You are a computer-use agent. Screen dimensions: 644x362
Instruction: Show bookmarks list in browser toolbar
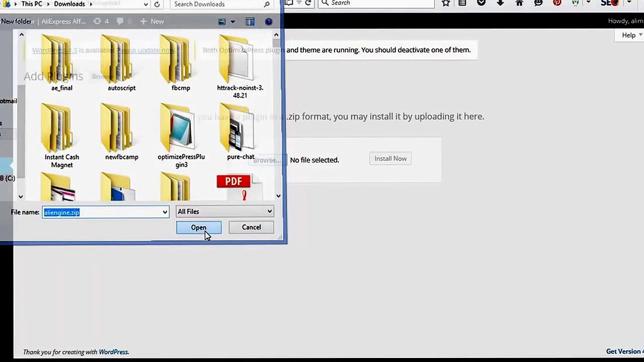(462, 3)
